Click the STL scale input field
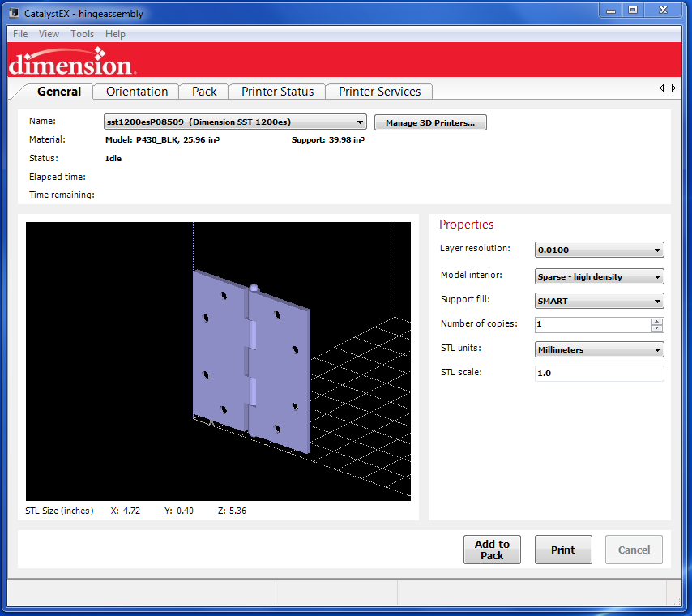The image size is (692, 616). [x=599, y=374]
